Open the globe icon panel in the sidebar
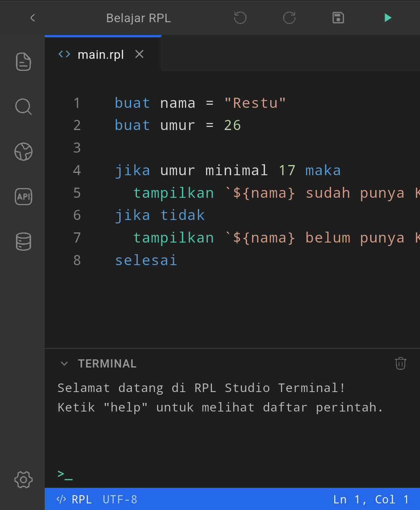This screenshot has width=420, height=510. (23, 152)
